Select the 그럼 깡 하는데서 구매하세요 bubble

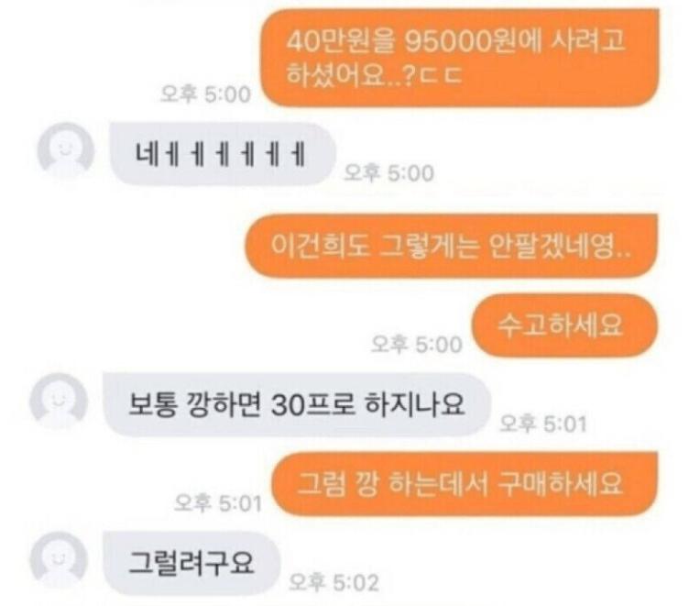(465, 484)
